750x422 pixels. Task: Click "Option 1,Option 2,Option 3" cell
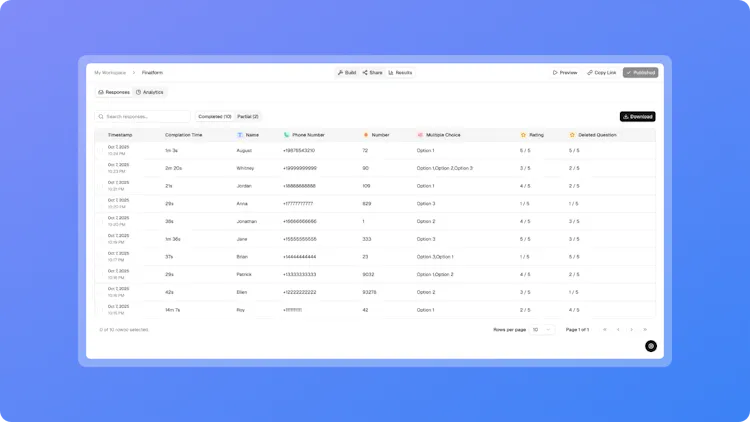(445, 168)
